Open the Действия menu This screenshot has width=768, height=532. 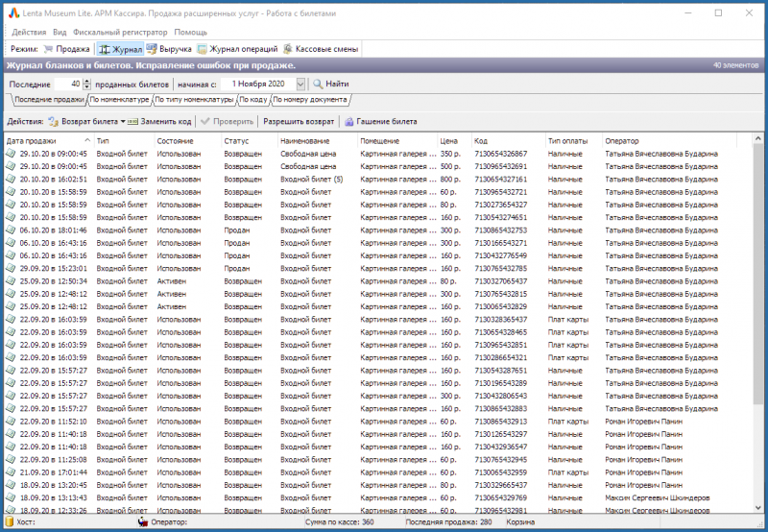coord(28,32)
